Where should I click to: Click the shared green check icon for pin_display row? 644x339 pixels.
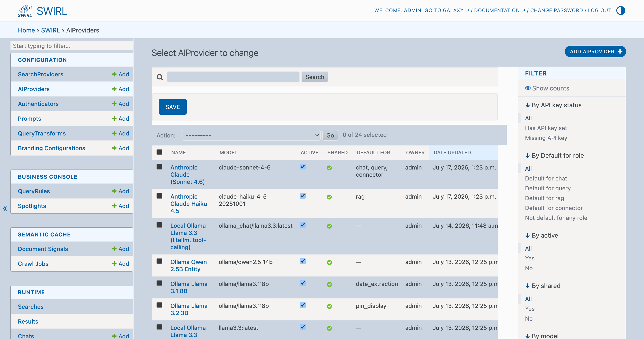(329, 306)
